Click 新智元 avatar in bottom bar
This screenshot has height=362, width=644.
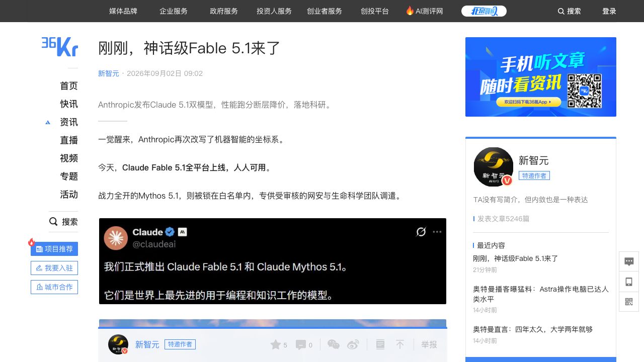click(118, 344)
